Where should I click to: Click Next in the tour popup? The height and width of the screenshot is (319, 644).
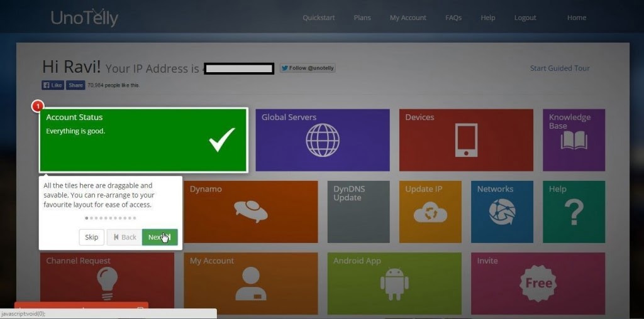pyautogui.click(x=160, y=237)
